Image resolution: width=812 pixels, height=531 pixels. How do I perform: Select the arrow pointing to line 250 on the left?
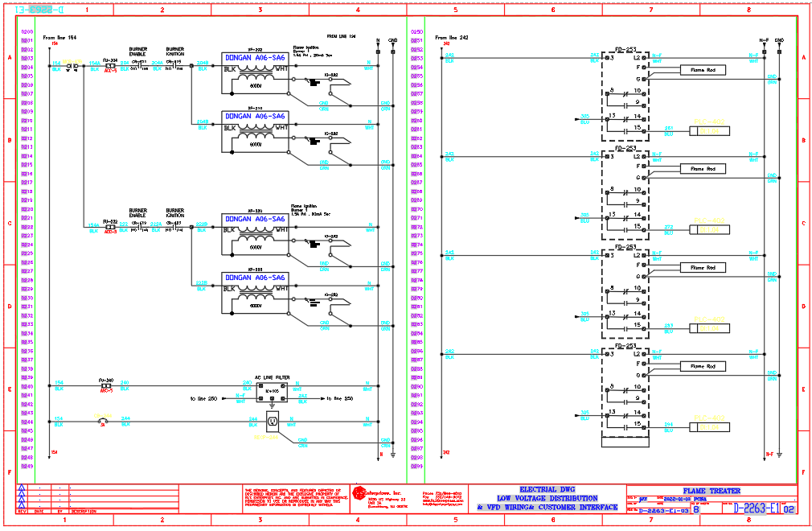tap(224, 398)
